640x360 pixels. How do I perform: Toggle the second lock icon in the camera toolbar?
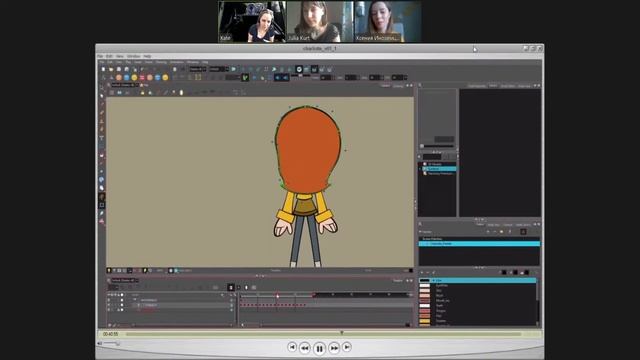point(150,93)
